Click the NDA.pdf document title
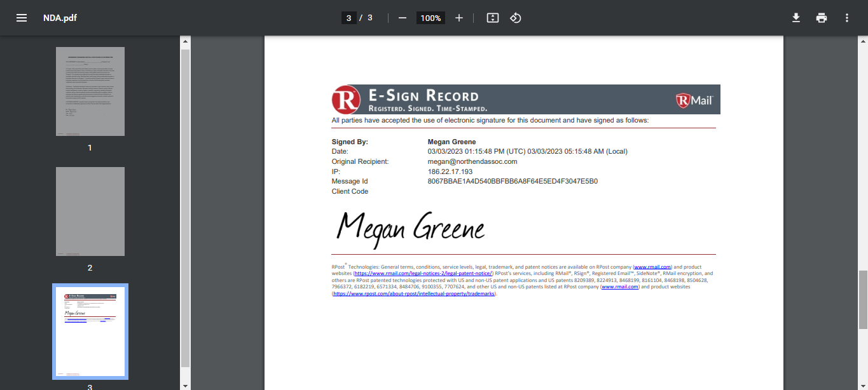 (x=60, y=18)
